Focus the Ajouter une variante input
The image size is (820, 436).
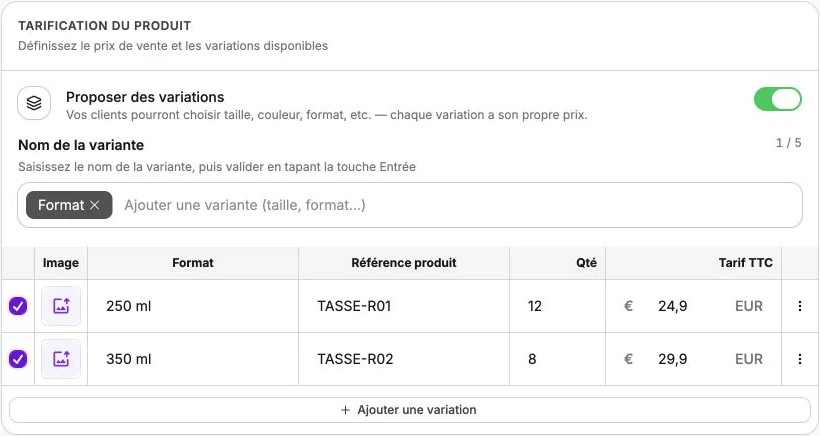coord(460,205)
